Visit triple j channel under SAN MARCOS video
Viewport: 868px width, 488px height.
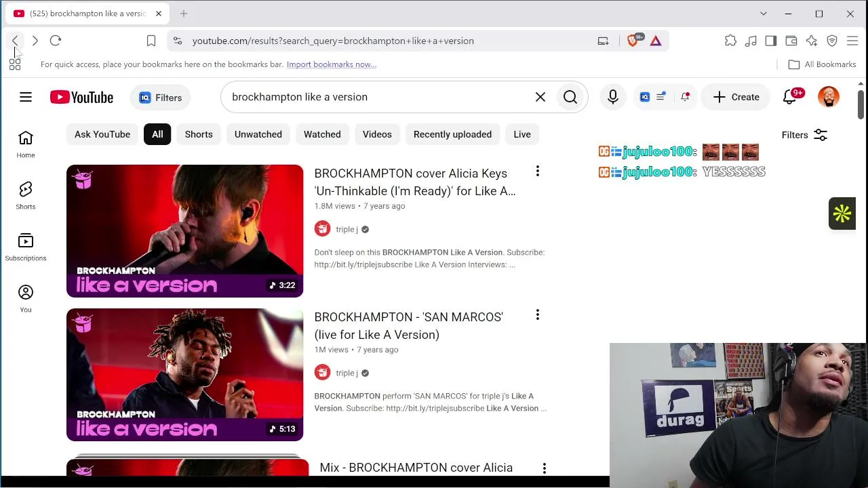point(347,373)
